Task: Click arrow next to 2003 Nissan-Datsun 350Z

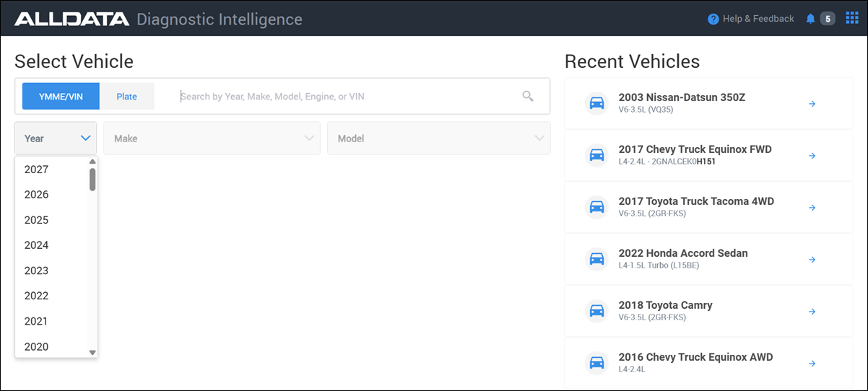Action: pyautogui.click(x=812, y=104)
